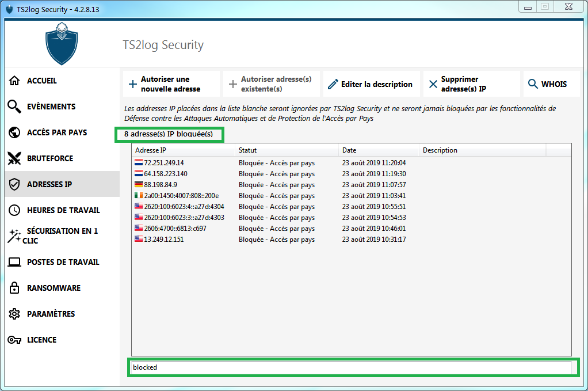Click the WHOIS magnifier icon
This screenshot has height=391, width=588.
pos(533,83)
